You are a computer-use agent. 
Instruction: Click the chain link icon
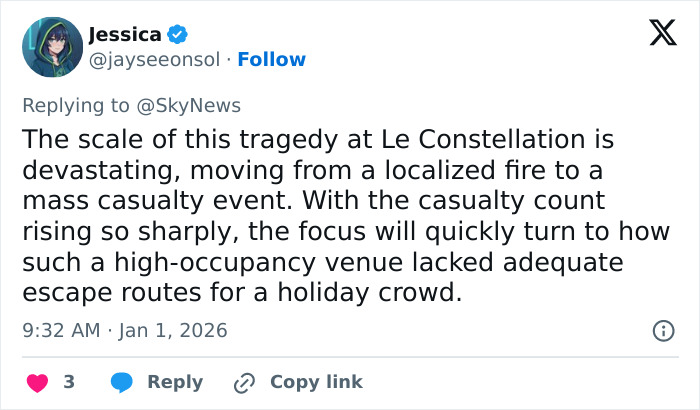point(245,382)
